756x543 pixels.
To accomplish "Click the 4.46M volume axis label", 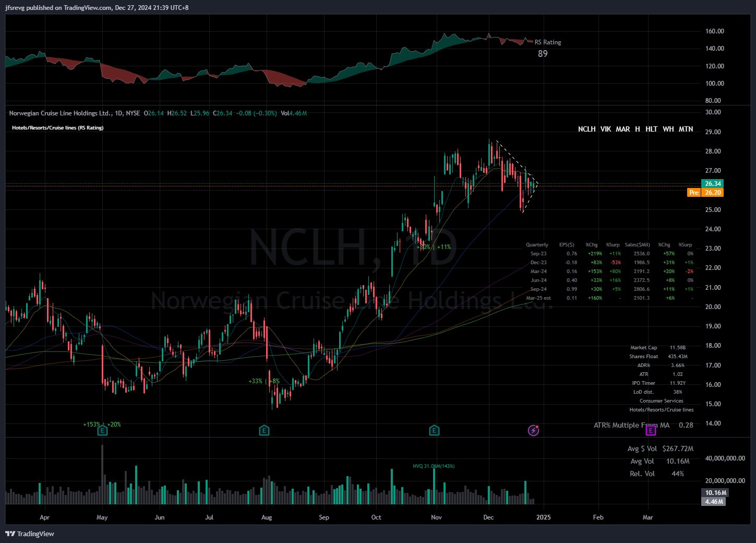I will (x=714, y=502).
